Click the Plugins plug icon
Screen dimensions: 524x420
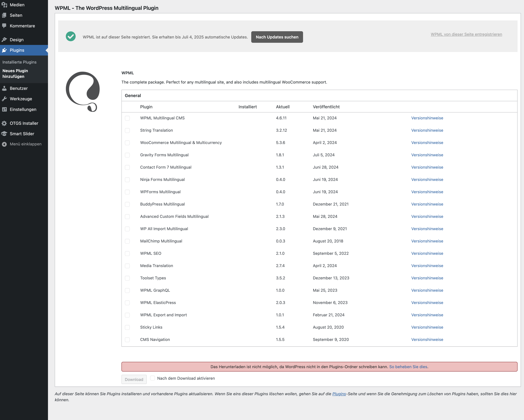tap(4, 50)
